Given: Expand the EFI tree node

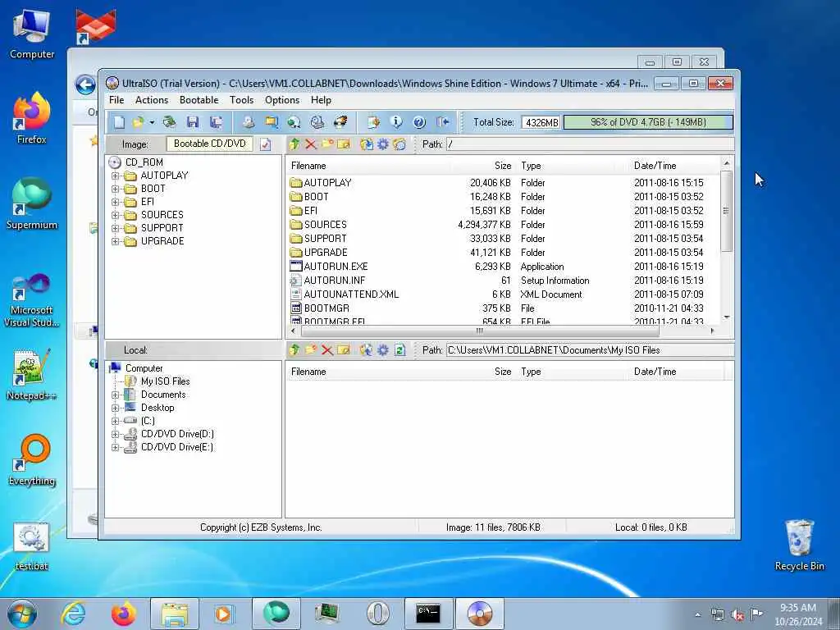Looking at the screenshot, I should [x=115, y=202].
